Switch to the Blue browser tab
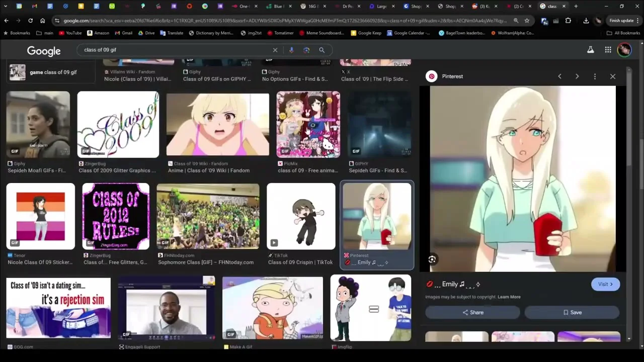The width and height of the screenshot is (644, 362). tap(278, 6)
